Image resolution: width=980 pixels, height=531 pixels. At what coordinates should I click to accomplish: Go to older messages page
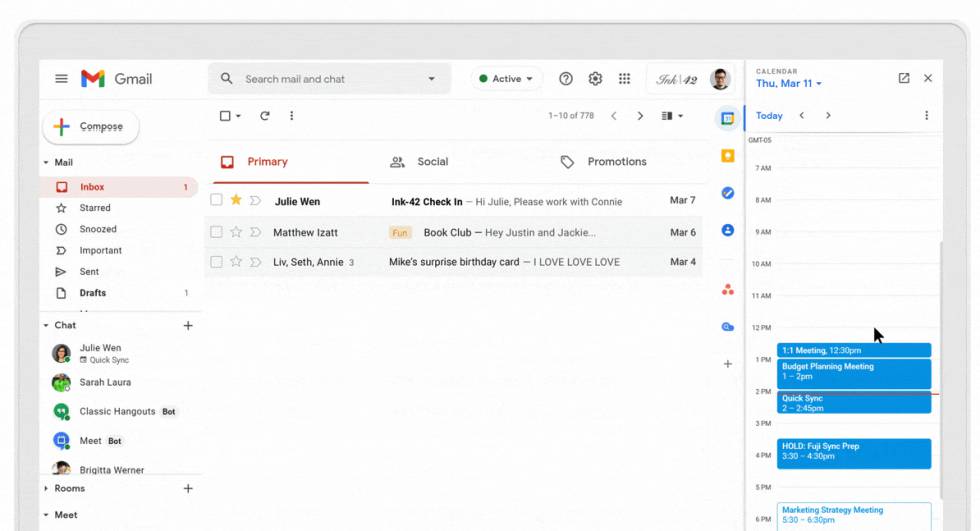pos(640,116)
